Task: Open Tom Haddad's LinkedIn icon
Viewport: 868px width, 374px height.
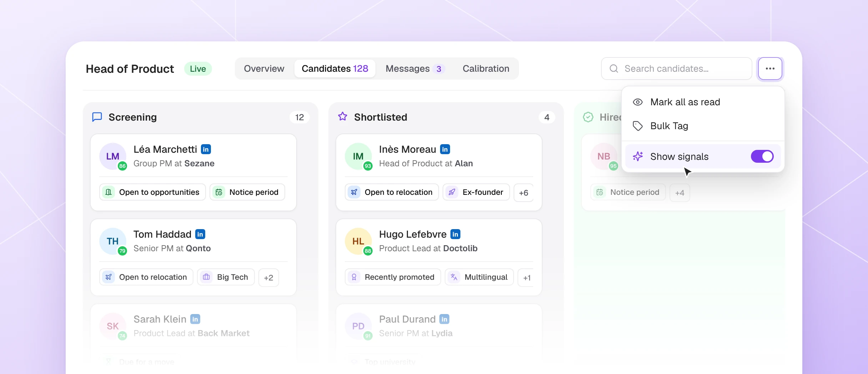Action: (200, 234)
